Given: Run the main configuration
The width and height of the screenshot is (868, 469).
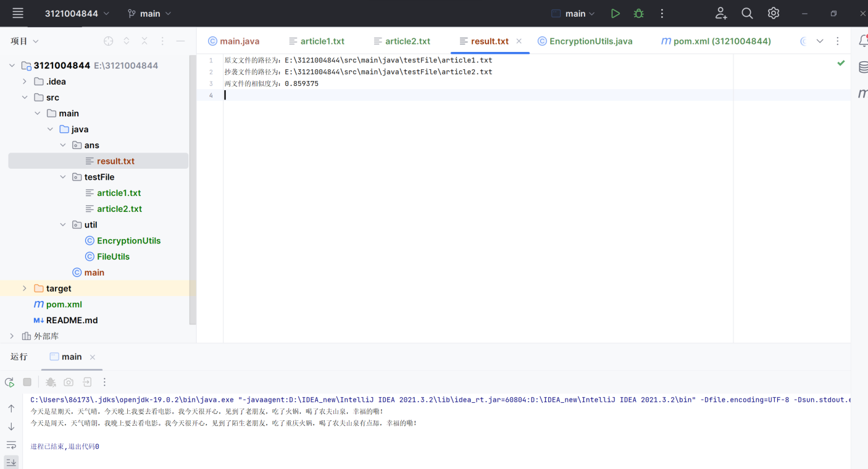Looking at the screenshot, I should click(x=616, y=13).
